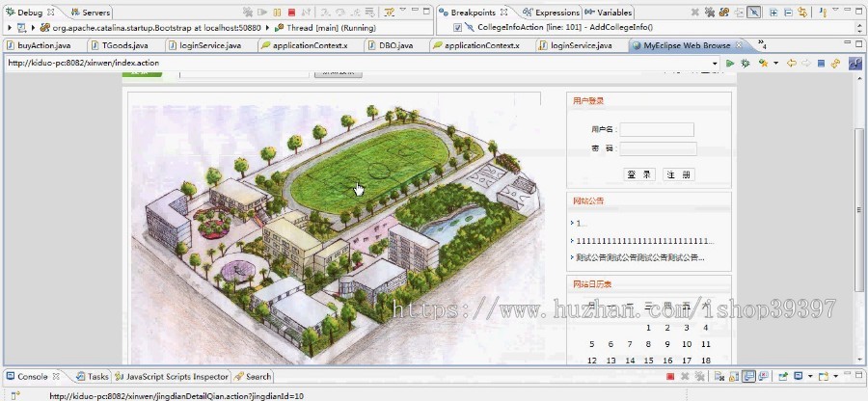The image size is (868, 401).
Task: Switch to the Tasks tab
Action: pos(93,377)
